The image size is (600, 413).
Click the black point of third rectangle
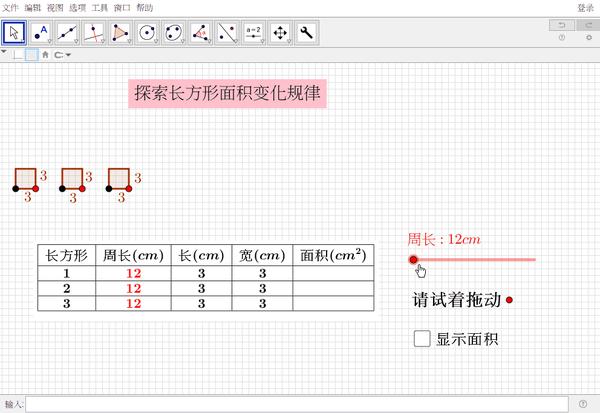pyautogui.click(x=109, y=189)
